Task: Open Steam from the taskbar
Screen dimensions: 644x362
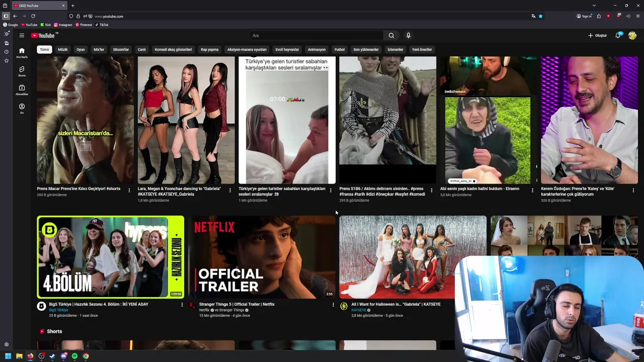Action: (52, 356)
